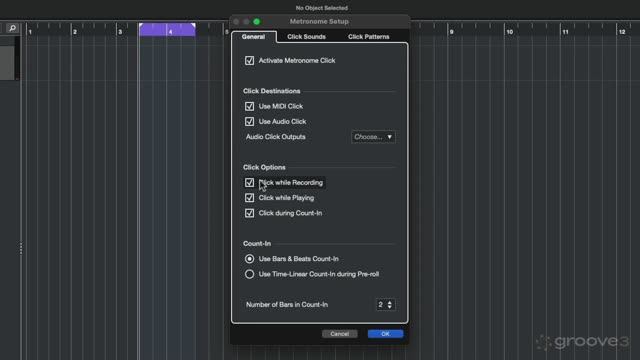Select the General tab
The height and width of the screenshot is (360, 640).
[x=253, y=37]
